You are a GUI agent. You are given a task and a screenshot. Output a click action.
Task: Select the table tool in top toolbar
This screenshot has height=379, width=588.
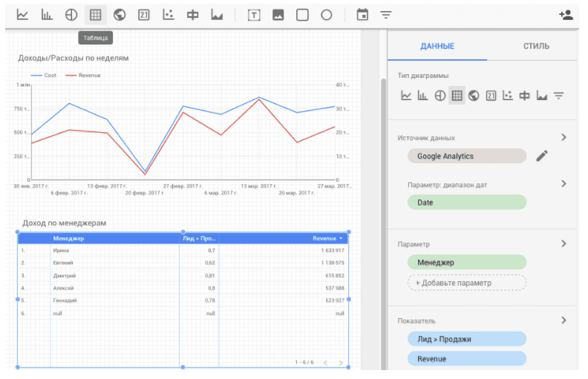pos(95,15)
